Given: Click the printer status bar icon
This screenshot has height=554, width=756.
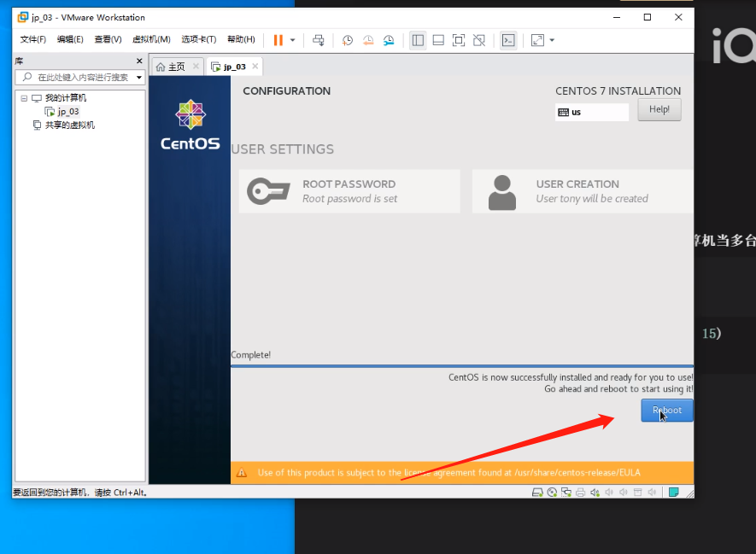Looking at the screenshot, I should (x=581, y=493).
